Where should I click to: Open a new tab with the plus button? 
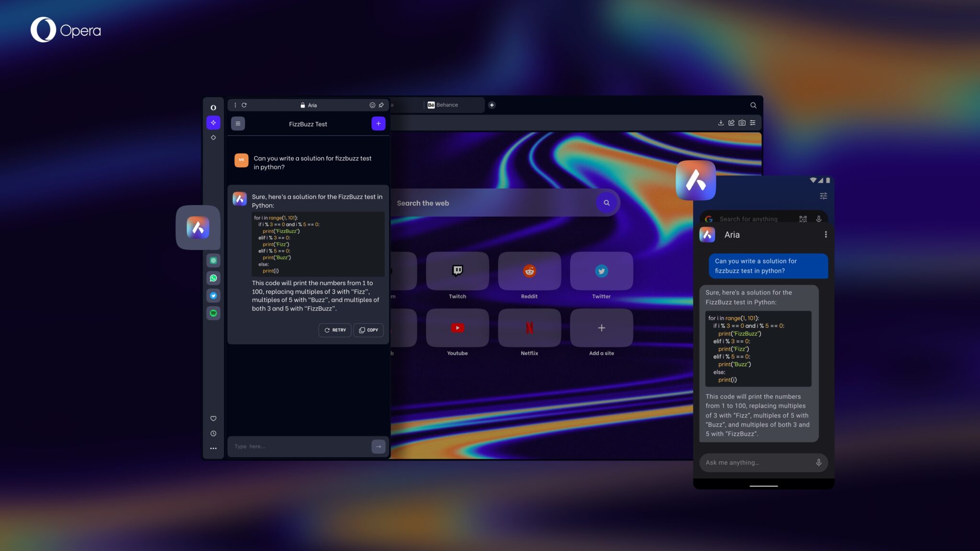pos(492,105)
